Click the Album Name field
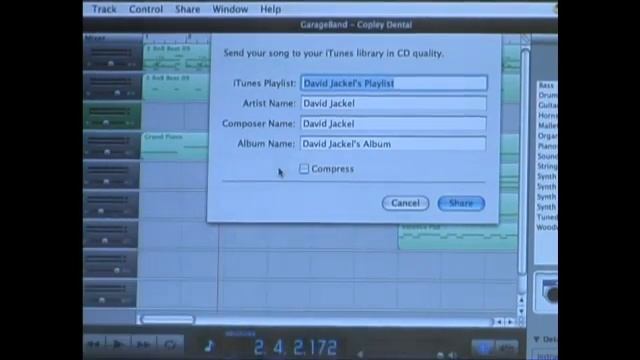Viewport: 640px width, 360px height. pyautogui.click(x=393, y=144)
